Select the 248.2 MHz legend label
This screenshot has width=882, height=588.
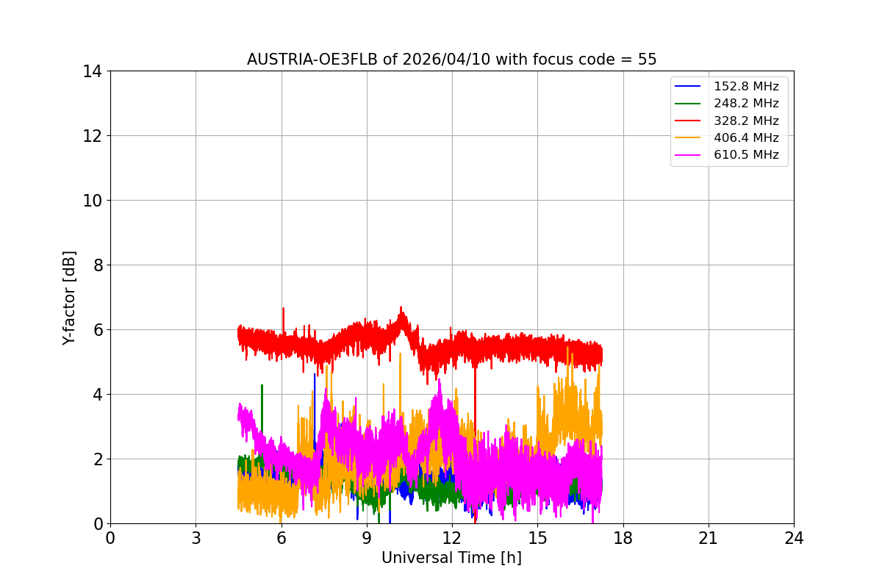pos(746,104)
